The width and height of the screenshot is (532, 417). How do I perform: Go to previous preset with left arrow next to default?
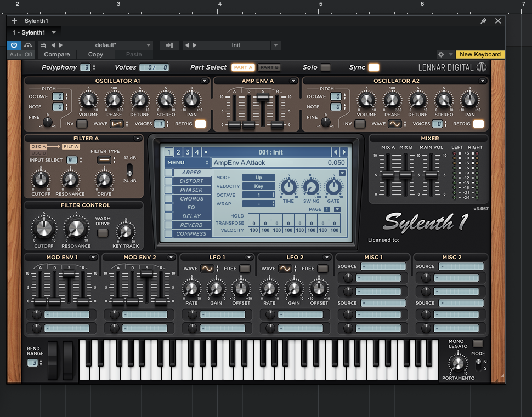(x=53, y=45)
